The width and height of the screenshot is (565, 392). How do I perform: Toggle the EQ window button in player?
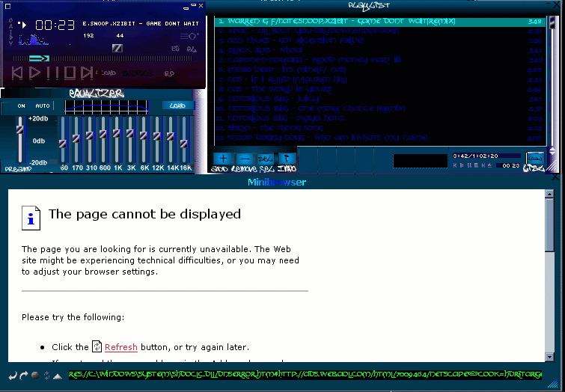click(x=174, y=48)
